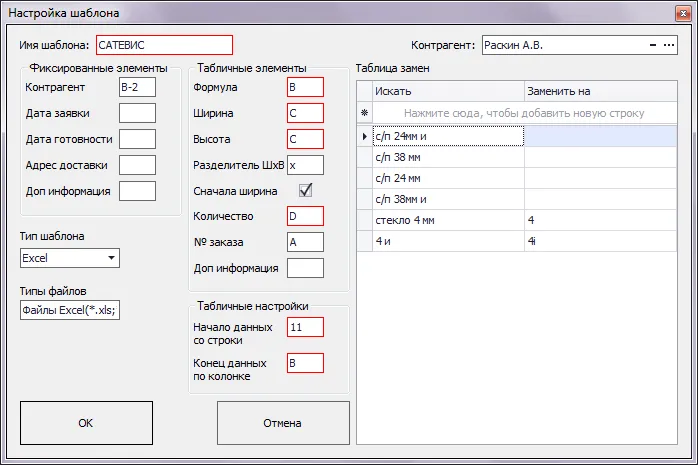Click the Имя шаблона field containing САТЕВИС

[164, 45]
